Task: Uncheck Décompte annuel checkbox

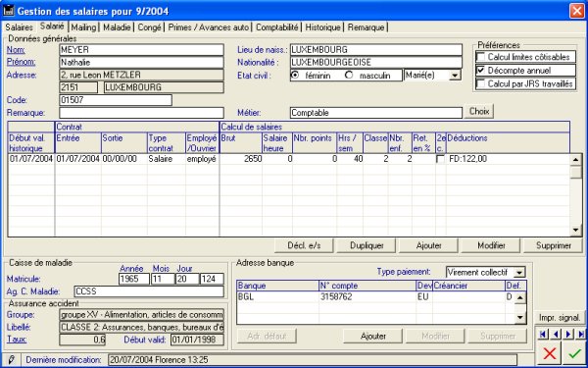Action: tap(481, 71)
